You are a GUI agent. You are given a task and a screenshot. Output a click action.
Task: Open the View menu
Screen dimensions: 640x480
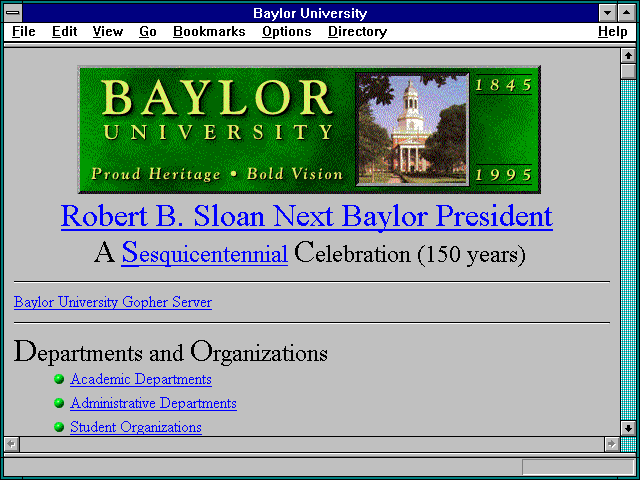pos(108,31)
